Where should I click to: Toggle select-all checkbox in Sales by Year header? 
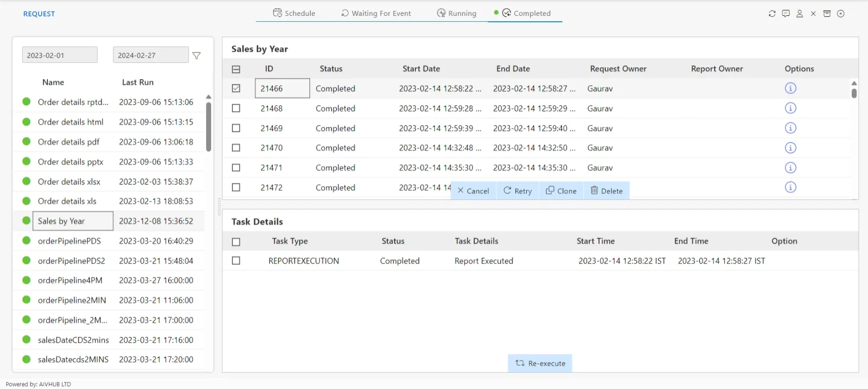[x=236, y=69]
